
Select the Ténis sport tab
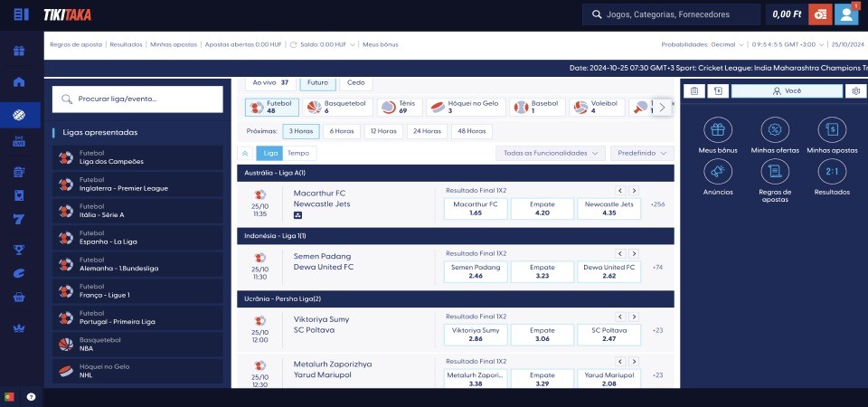point(401,108)
